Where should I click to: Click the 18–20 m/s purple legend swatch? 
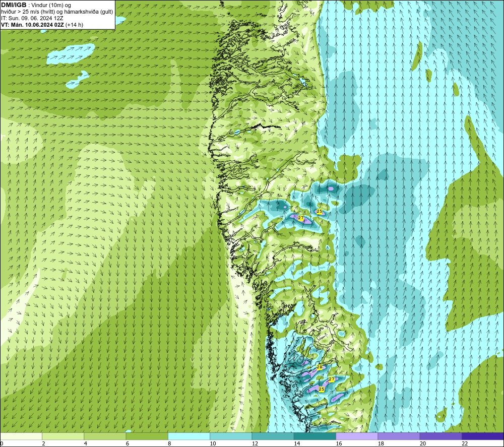coord(399,436)
